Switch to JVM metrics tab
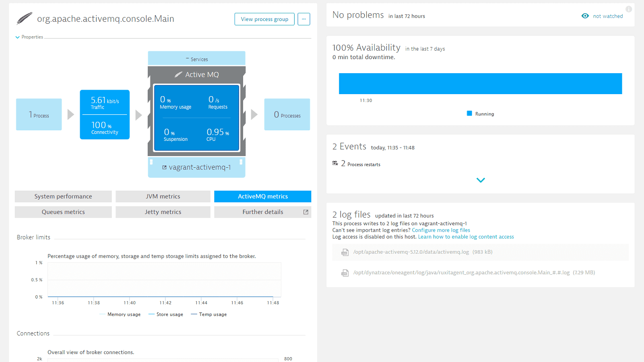 (163, 196)
